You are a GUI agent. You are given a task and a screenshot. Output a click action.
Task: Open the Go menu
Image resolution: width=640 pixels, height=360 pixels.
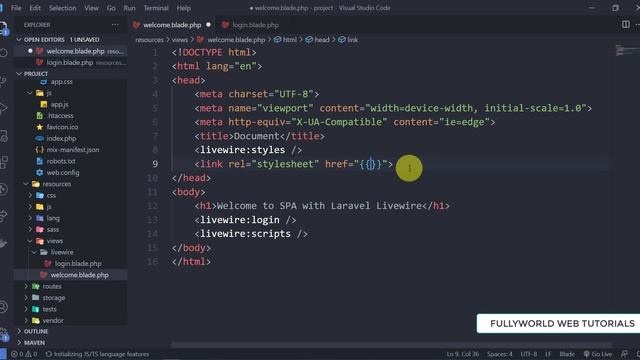[111, 8]
